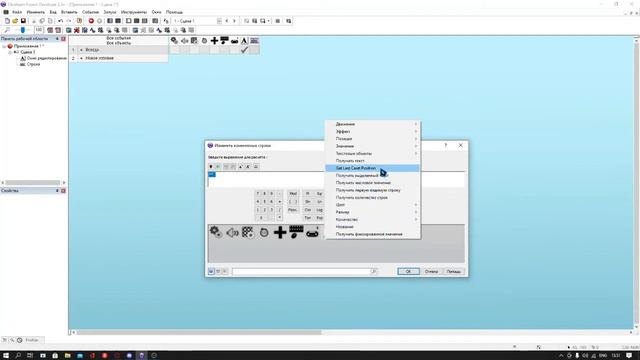
Task: Cancel the expression dialog with Отмена
Action: pos(431,271)
